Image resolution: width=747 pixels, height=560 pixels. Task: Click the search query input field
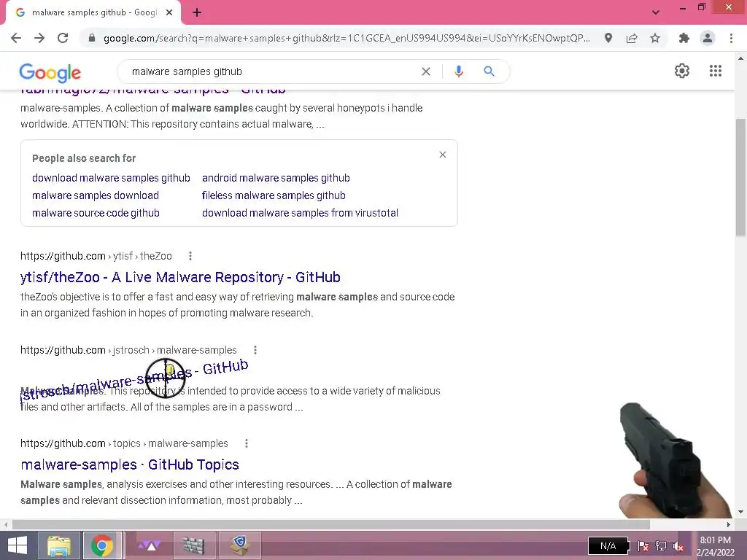point(271,71)
